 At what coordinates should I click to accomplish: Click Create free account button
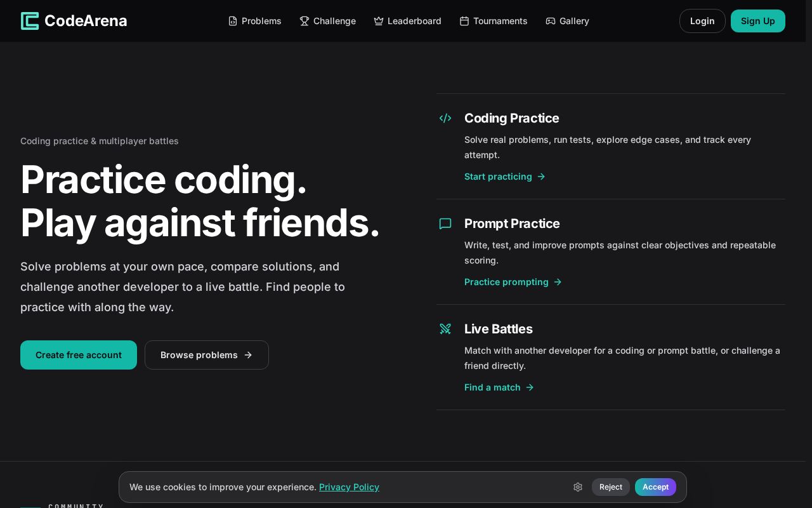point(79,355)
